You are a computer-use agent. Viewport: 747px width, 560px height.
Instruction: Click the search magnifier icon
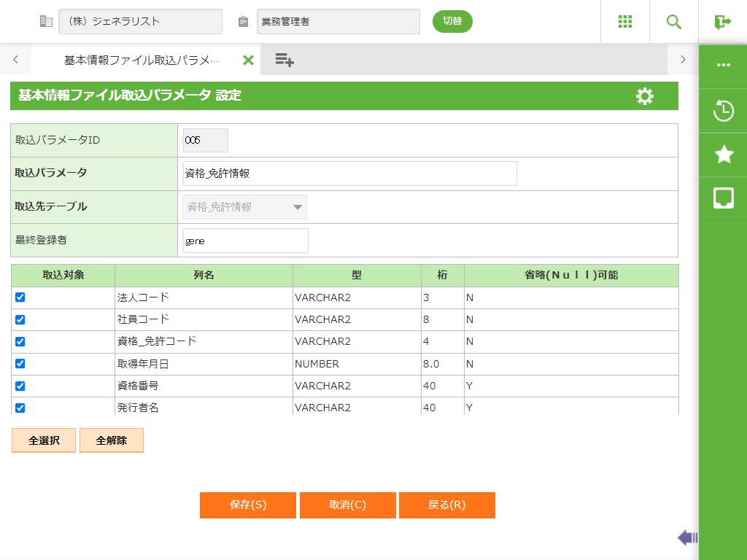coord(674,22)
